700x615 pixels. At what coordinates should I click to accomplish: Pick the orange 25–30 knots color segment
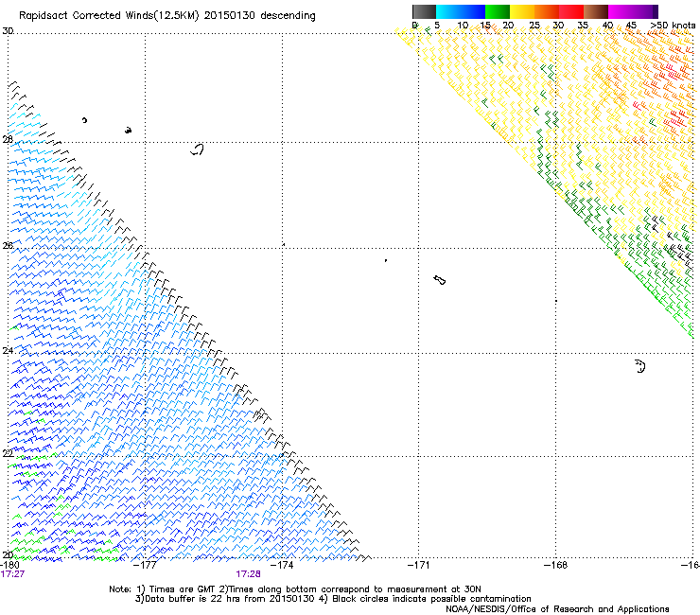click(x=547, y=11)
